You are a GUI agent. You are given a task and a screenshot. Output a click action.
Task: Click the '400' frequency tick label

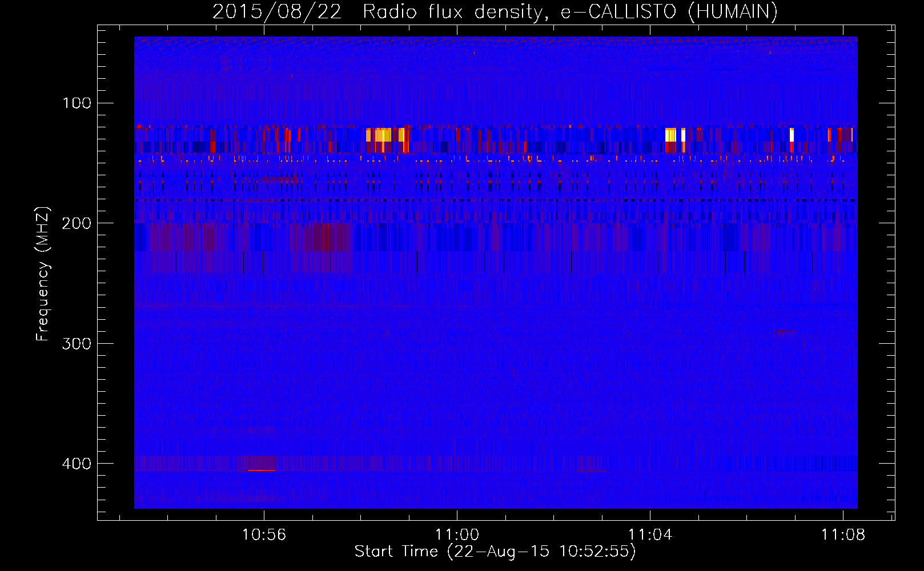[x=77, y=464]
